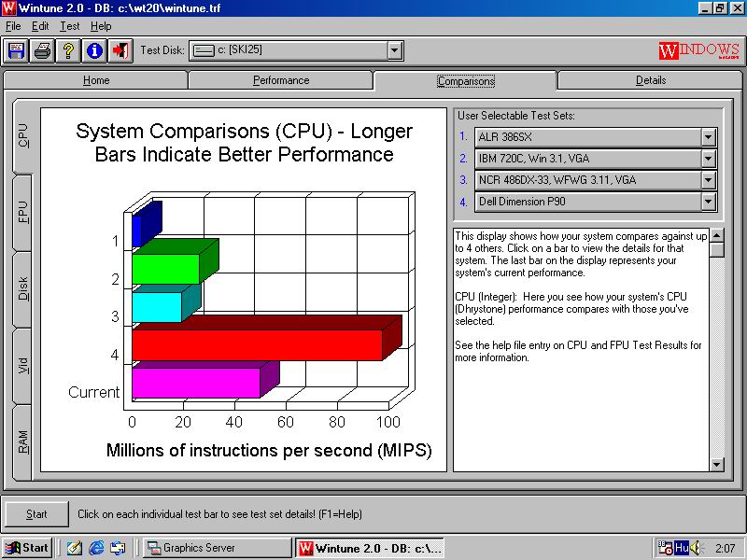Expand test set 3 NCR 486DX-33 dropdown
The image size is (747, 560).
click(x=709, y=180)
